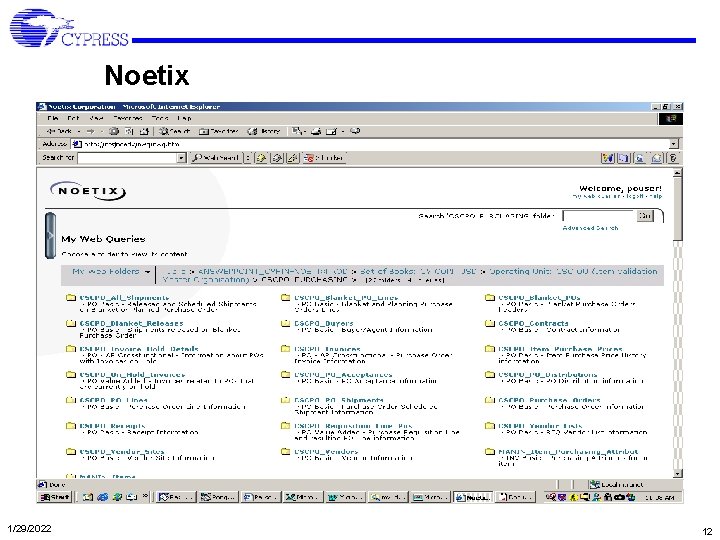The width and height of the screenshot is (720, 540).
Task: Open the CSCPO_Vendor_Lists folder link
Action: pos(540,426)
